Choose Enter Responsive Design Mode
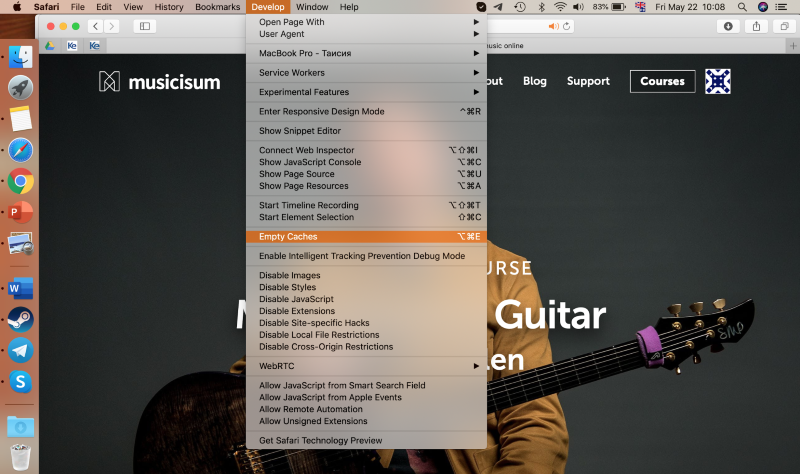This screenshot has width=800, height=474. pos(366,111)
